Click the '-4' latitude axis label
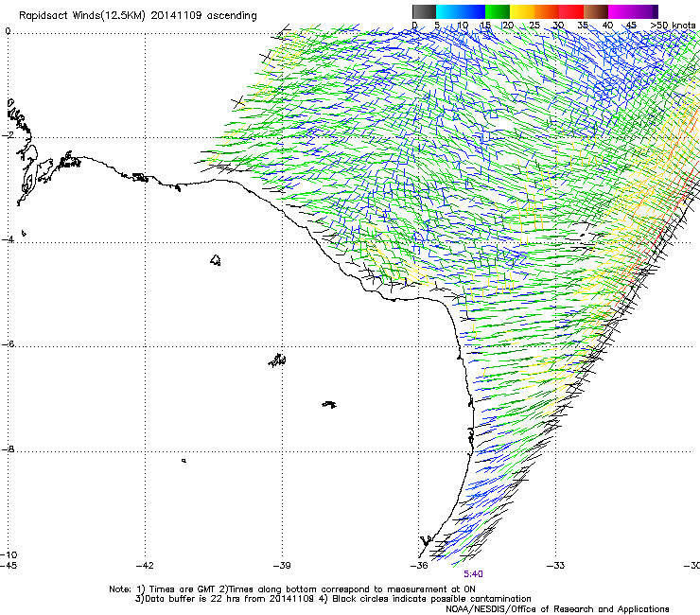Image resolution: width=700 pixels, height=615 pixels. (8, 239)
